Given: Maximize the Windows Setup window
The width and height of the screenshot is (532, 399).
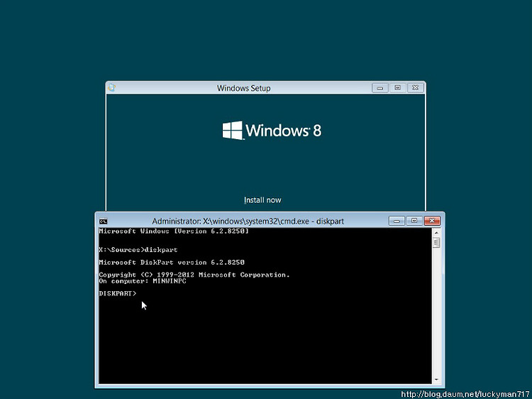Looking at the screenshot, I should pyautogui.click(x=398, y=88).
